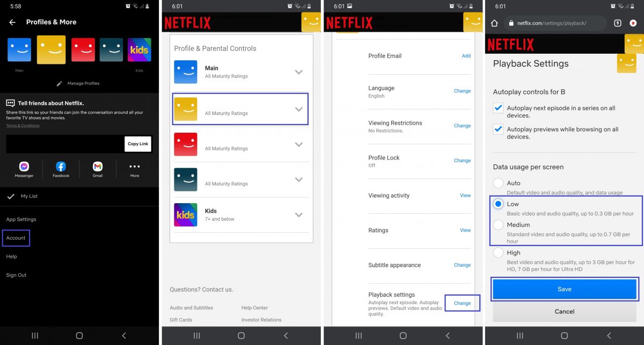This screenshot has height=345, width=644.
Task: Tap the Manage Profiles pencil icon
Action: (59, 83)
